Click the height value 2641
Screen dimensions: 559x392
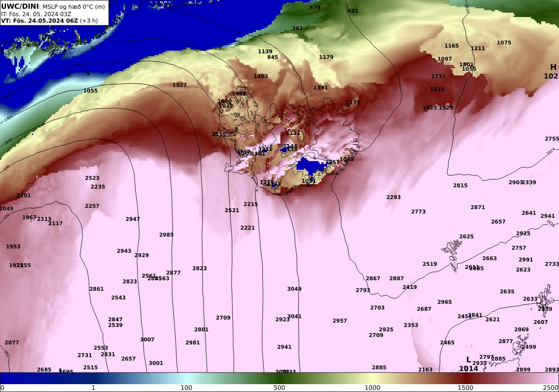pyautogui.click(x=529, y=213)
